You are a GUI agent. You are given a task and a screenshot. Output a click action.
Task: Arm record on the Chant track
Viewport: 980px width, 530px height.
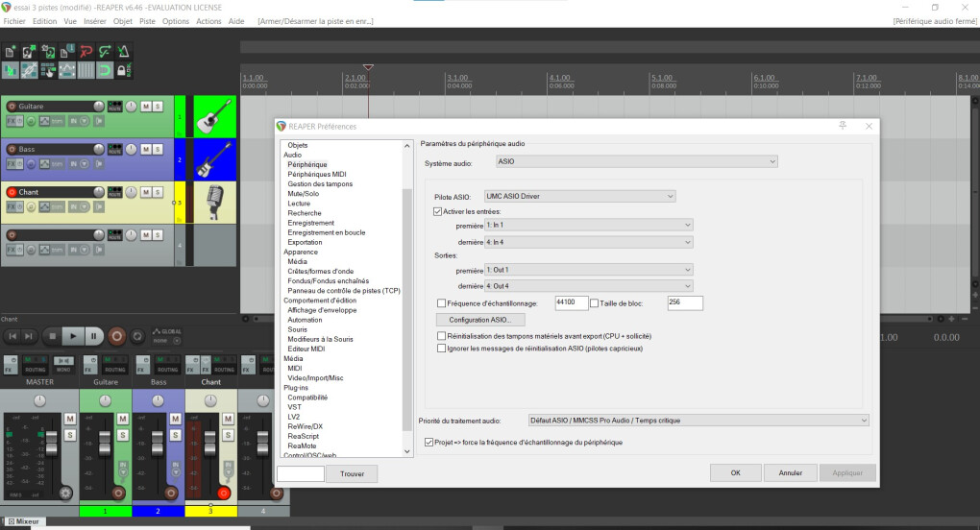tap(12, 192)
